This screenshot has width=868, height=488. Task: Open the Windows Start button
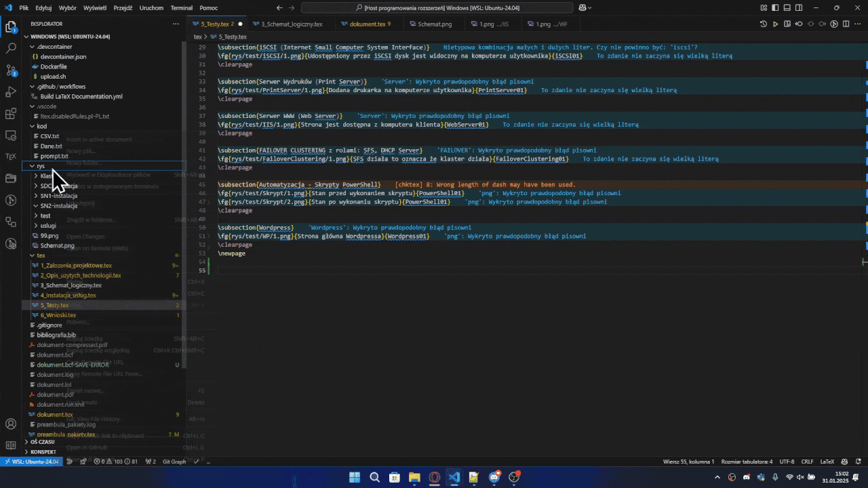pos(355,477)
